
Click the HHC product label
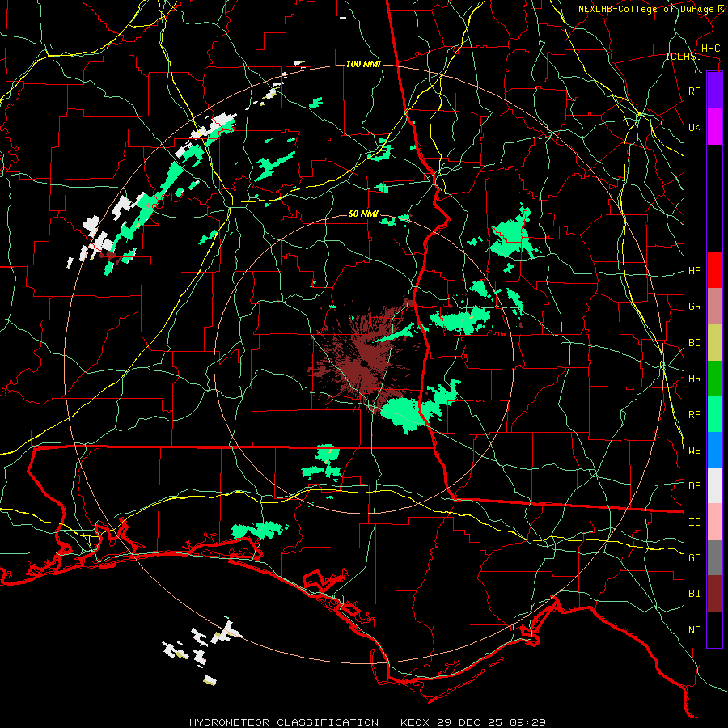coord(710,49)
